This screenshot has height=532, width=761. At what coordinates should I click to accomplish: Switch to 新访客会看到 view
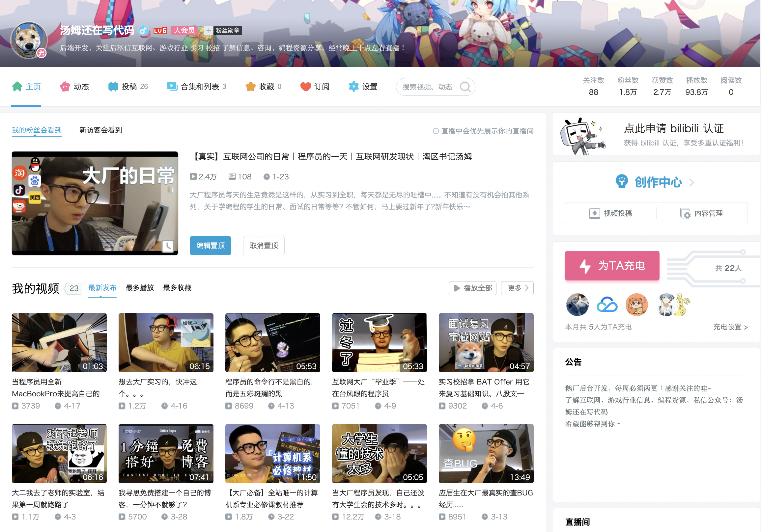tap(100, 130)
